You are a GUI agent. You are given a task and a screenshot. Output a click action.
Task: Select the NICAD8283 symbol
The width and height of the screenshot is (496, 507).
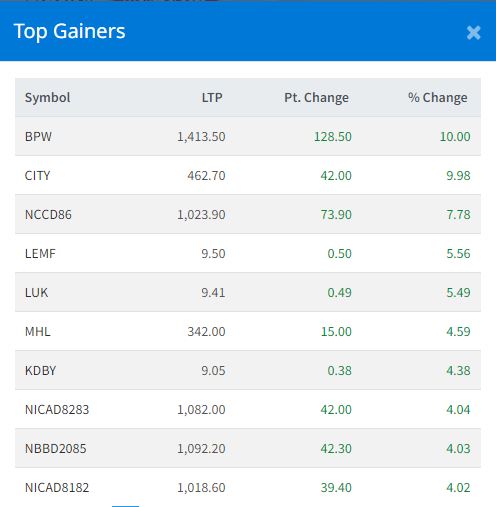point(57,410)
